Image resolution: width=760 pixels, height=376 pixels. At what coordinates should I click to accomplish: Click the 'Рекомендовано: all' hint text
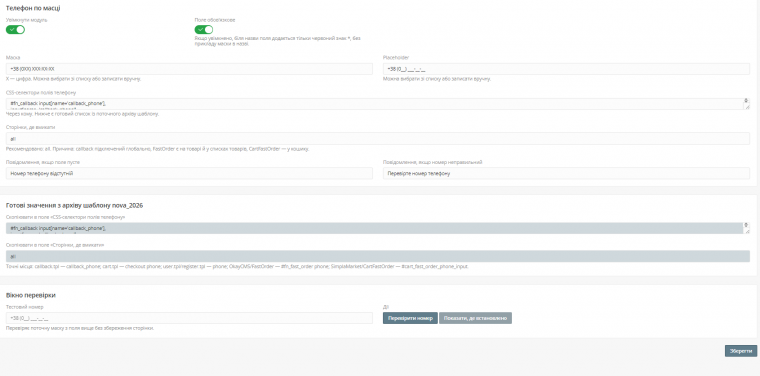tap(158, 149)
